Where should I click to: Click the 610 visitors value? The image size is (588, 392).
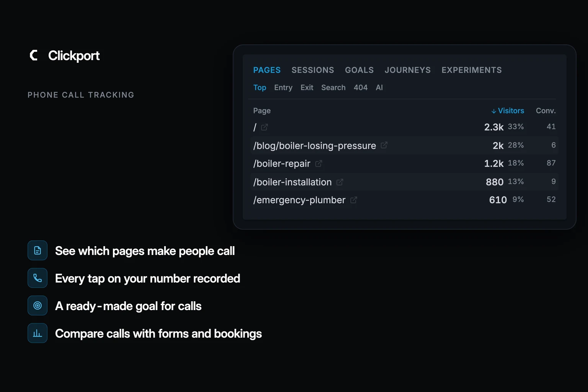pyautogui.click(x=498, y=200)
